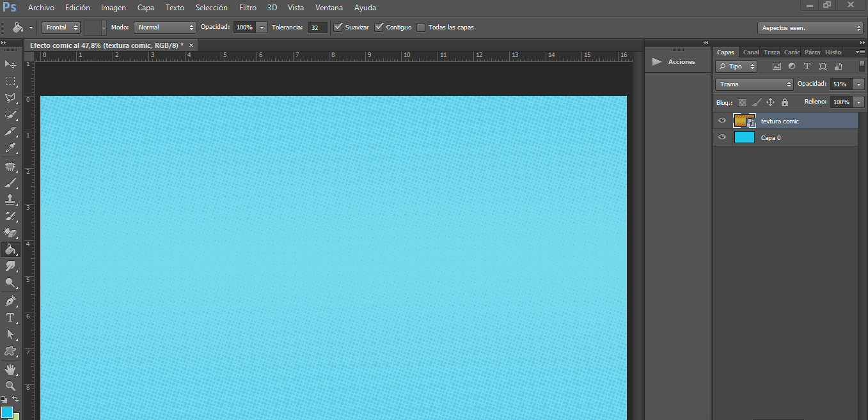Select the Spot Healing Brush tool
Image resolution: width=868 pixels, height=420 pixels.
10,166
